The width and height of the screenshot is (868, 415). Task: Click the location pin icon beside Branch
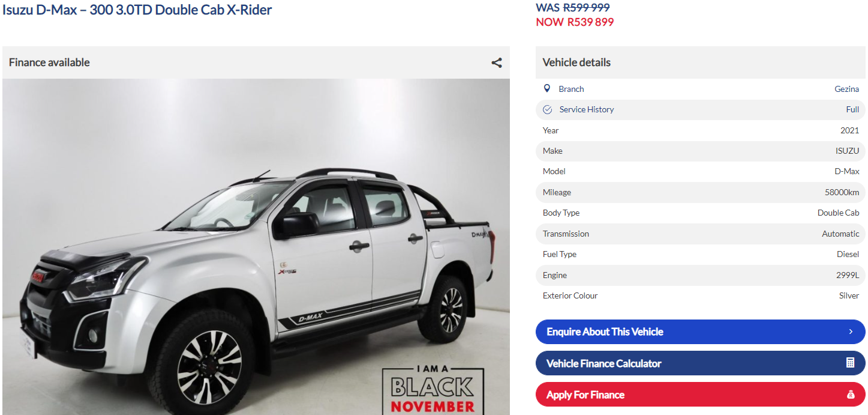coord(546,88)
